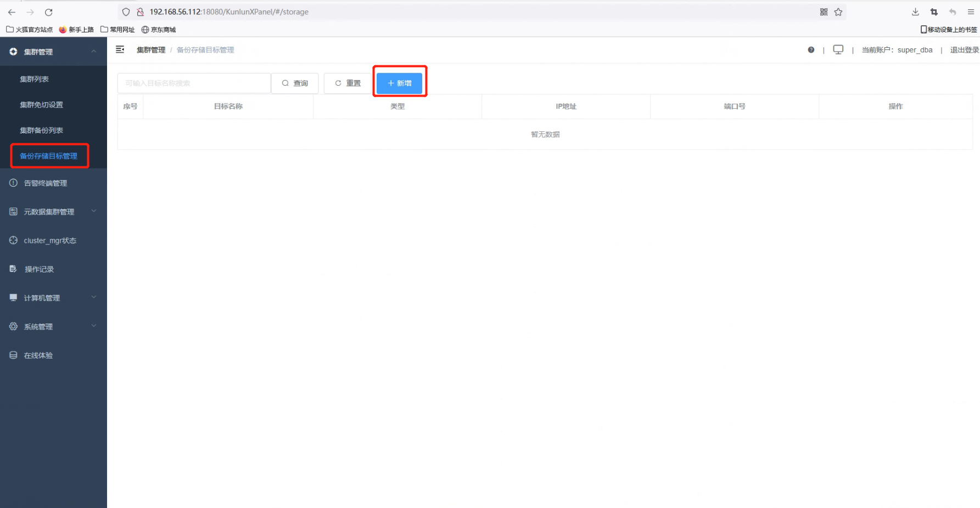Screen dimensions: 980x508
Task: Click the 告警终端管理 alert icon
Action: 13,183
